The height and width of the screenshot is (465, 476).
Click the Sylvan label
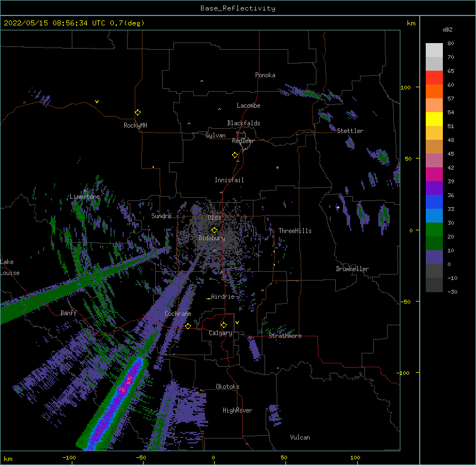click(215, 135)
